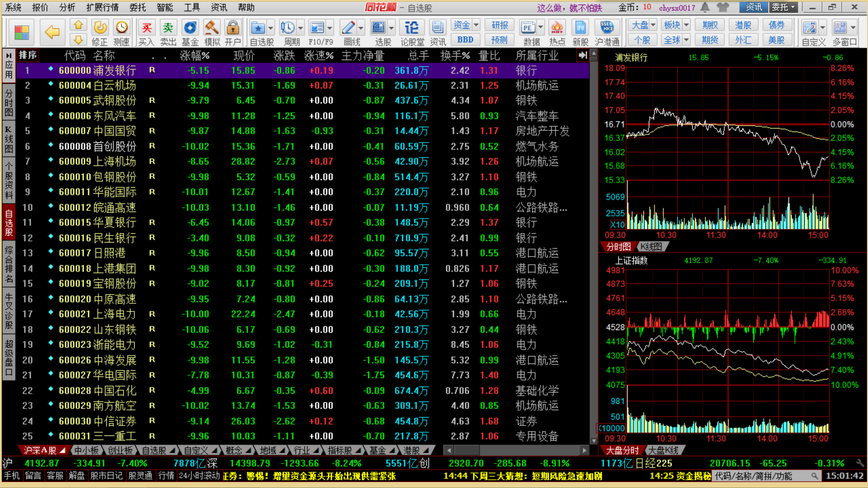Open the 智能 menu
Image resolution: width=868 pixels, height=488 pixels.
[x=165, y=7]
